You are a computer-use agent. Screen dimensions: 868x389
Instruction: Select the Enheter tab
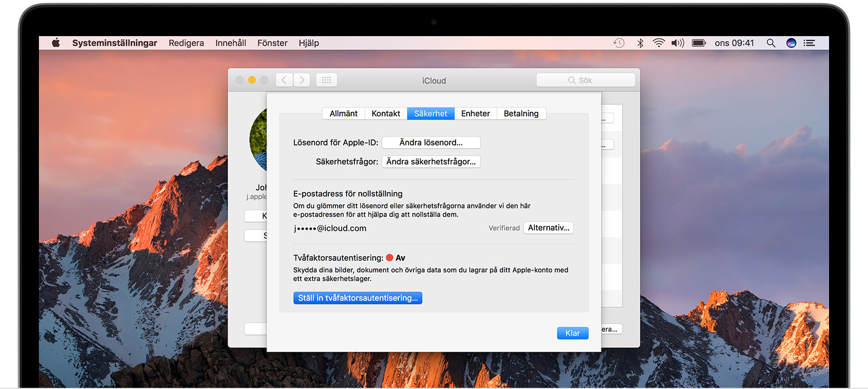tap(475, 113)
